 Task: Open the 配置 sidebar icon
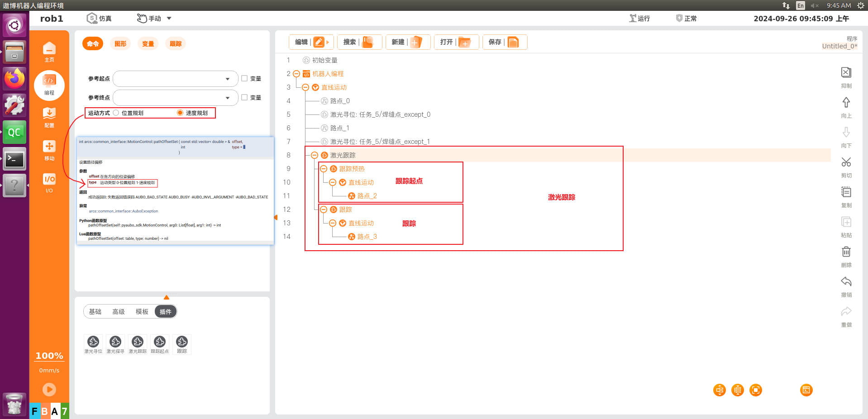[49, 117]
